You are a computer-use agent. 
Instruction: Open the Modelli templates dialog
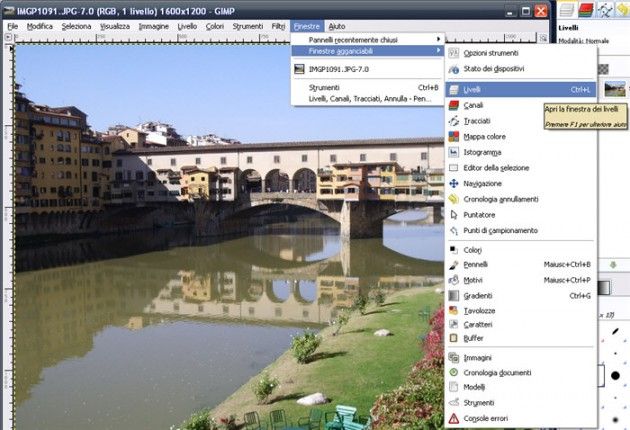pos(521,387)
